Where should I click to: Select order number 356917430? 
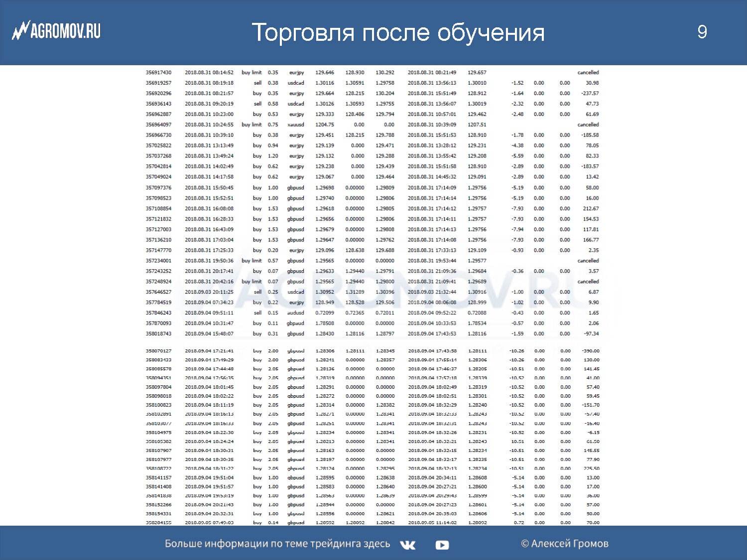coord(158,73)
